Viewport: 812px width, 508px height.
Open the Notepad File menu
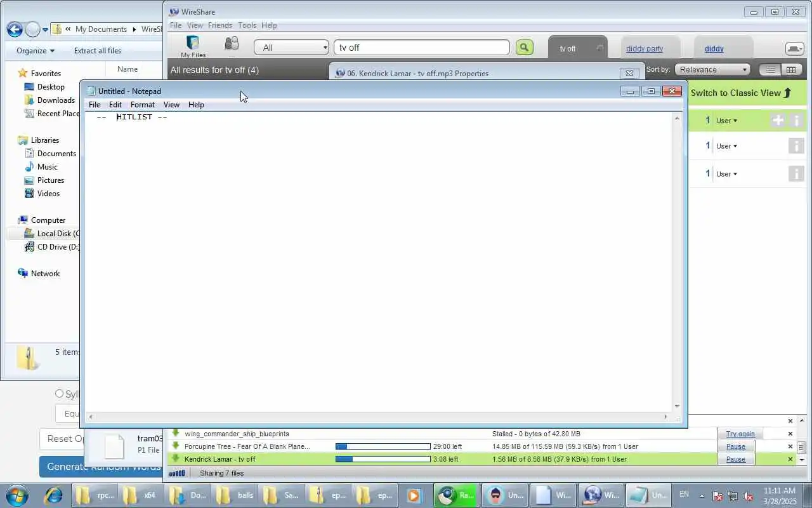click(x=95, y=105)
